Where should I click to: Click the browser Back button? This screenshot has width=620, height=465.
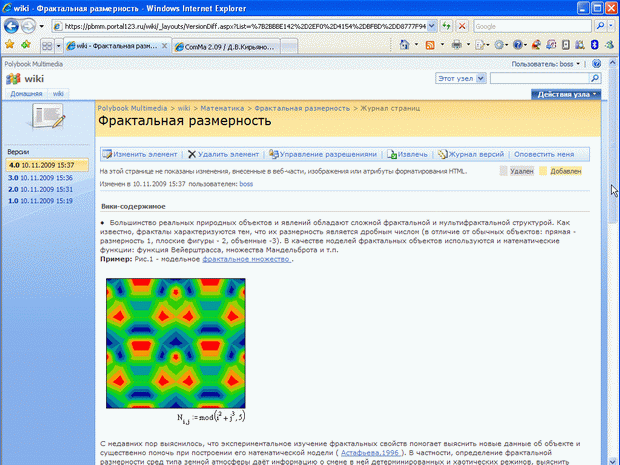click(12, 26)
